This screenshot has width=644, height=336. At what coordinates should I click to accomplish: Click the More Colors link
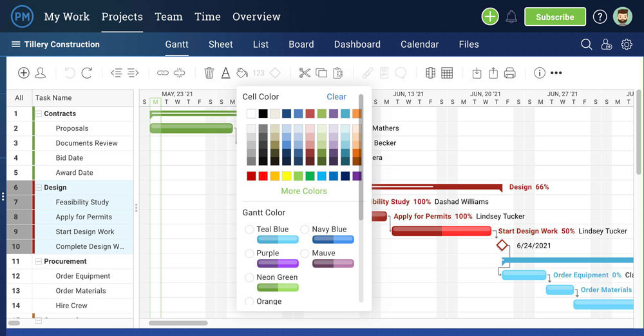point(304,191)
